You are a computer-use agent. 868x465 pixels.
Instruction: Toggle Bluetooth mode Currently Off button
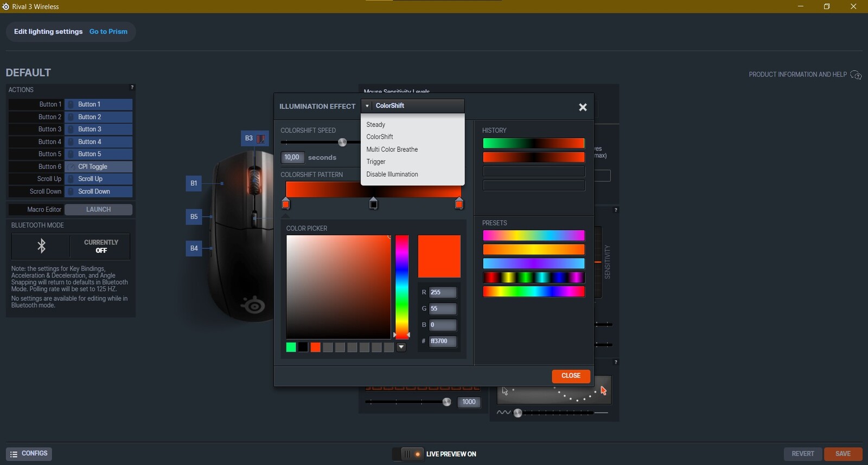coord(100,247)
